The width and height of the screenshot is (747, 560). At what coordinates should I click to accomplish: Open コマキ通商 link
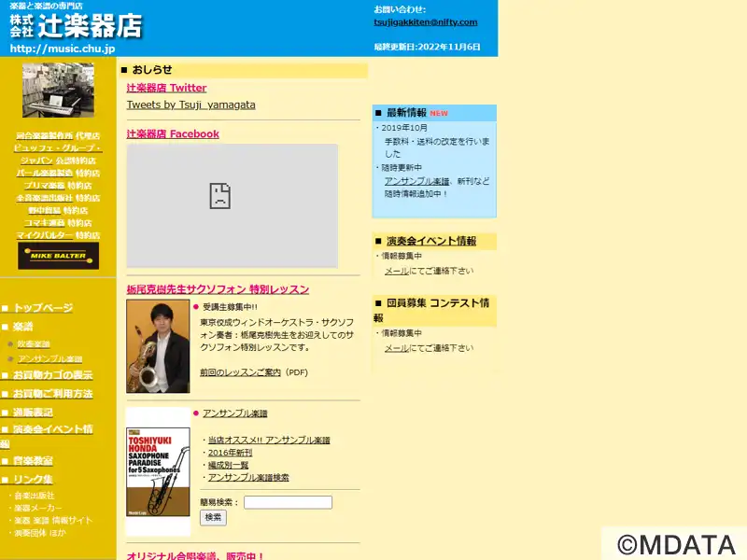pos(45,222)
